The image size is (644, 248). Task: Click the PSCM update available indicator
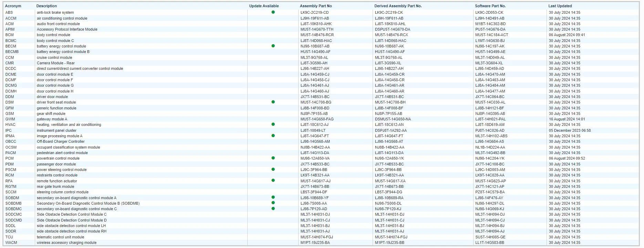pos(273,169)
